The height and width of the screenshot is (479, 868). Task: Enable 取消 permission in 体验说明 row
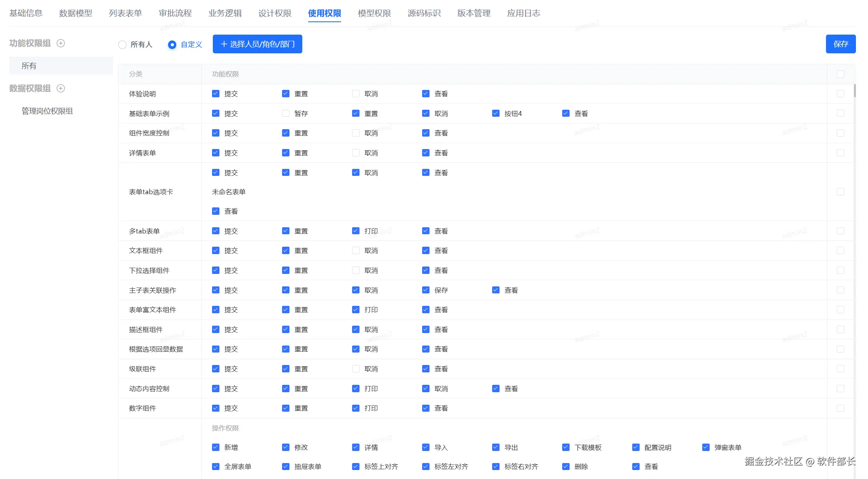[356, 94]
